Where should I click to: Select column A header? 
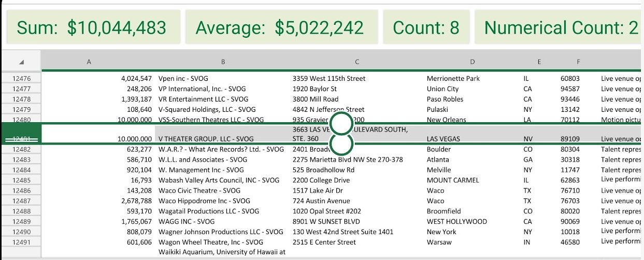pos(89,62)
